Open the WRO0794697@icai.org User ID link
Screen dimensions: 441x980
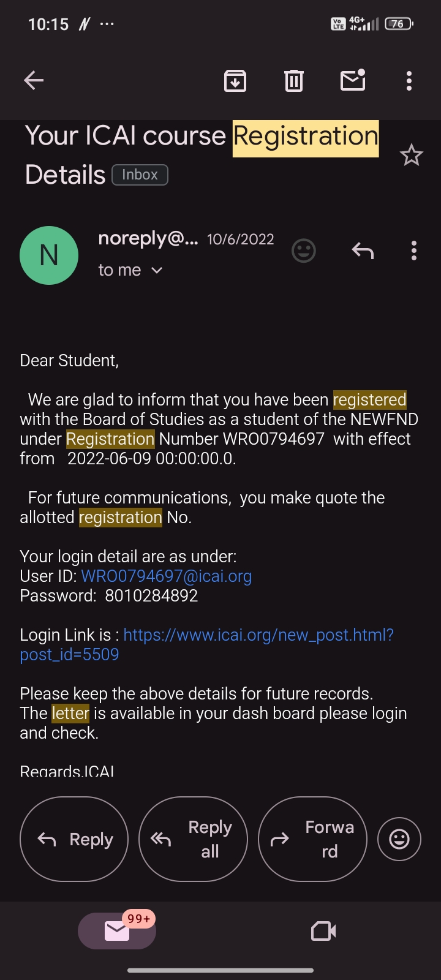click(x=167, y=576)
